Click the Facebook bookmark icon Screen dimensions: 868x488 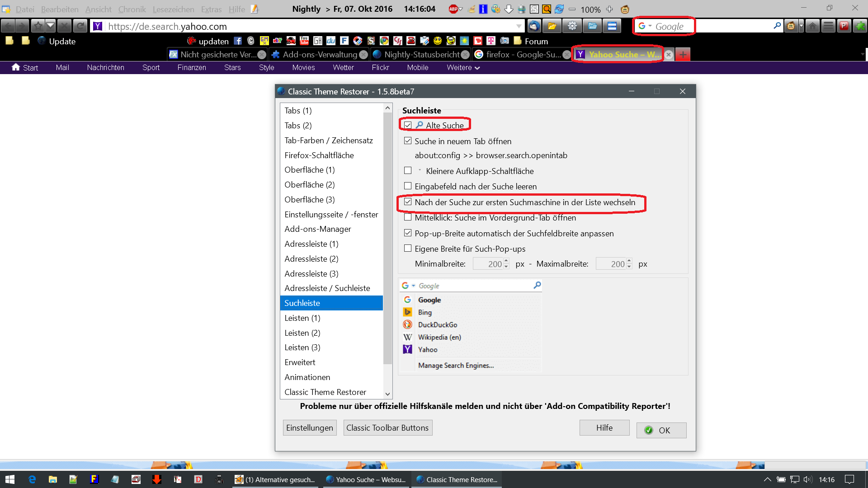(x=238, y=41)
